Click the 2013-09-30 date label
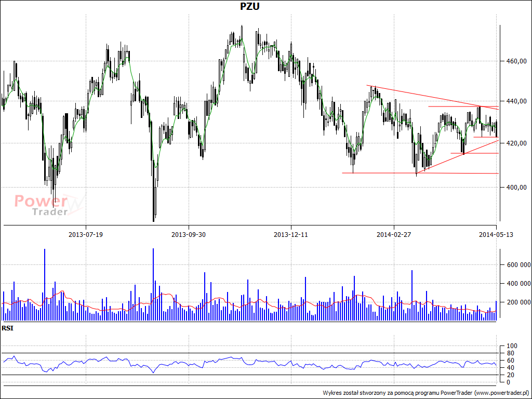 pyautogui.click(x=188, y=234)
